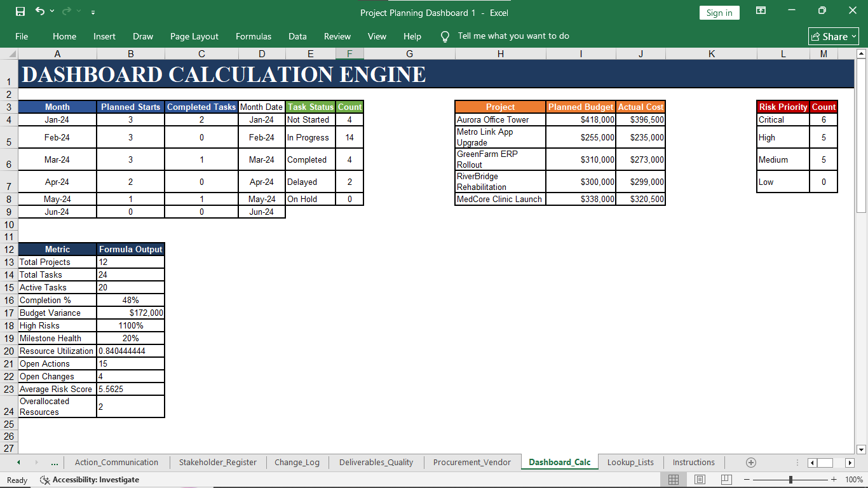Click the Undo arrow icon

pyautogui.click(x=40, y=11)
